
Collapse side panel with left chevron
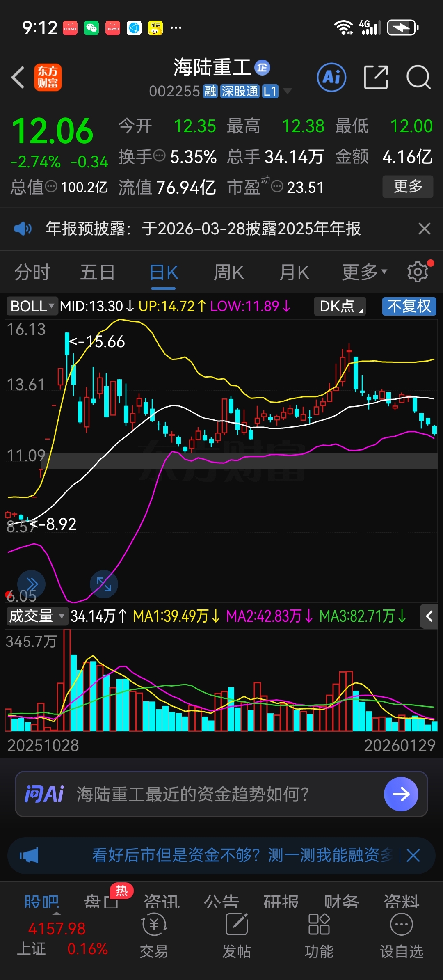[x=429, y=616]
